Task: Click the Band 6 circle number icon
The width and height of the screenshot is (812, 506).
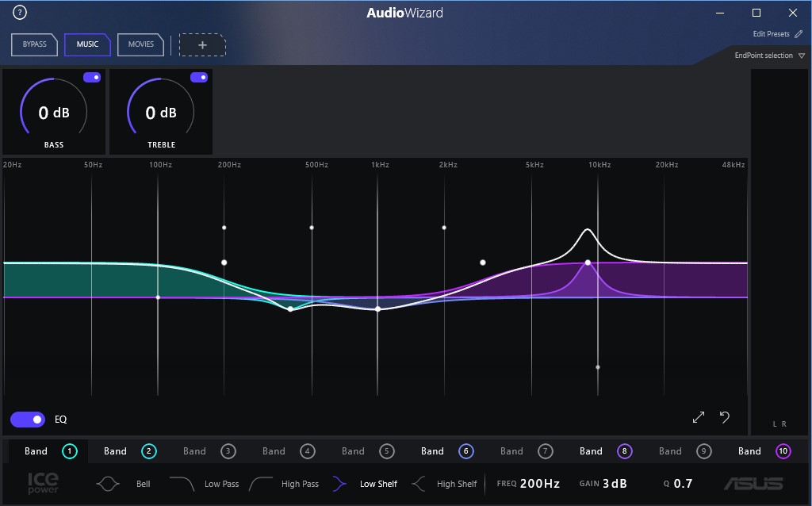Action: click(465, 451)
